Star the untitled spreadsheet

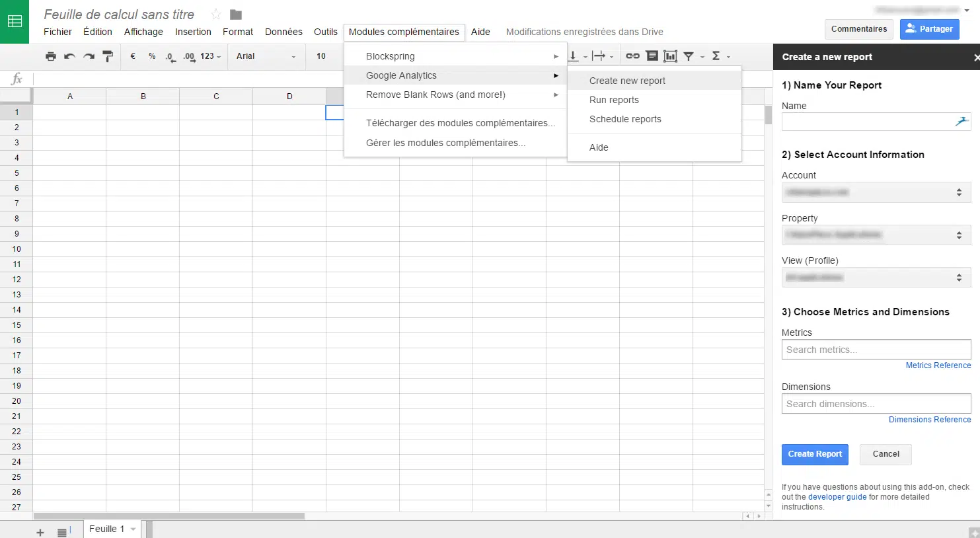coord(216,15)
